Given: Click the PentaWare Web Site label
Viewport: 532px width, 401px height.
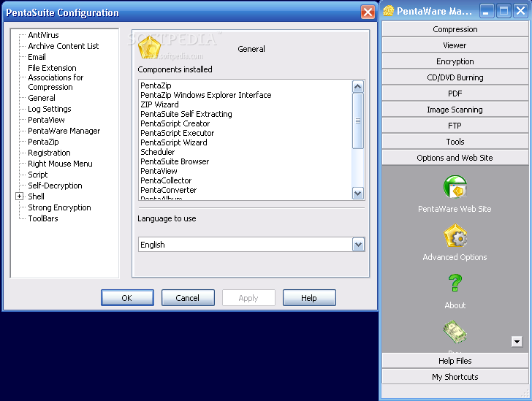Looking at the screenshot, I should [x=455, y=209].
